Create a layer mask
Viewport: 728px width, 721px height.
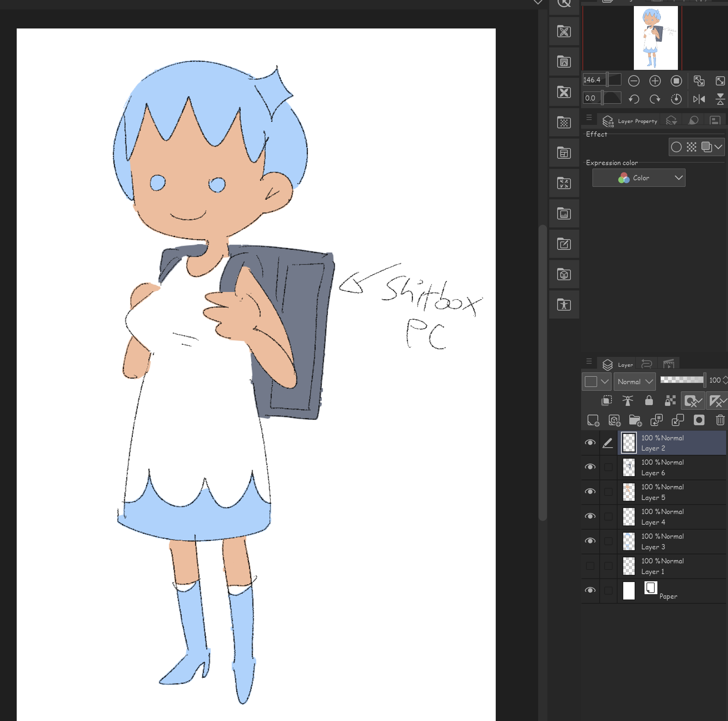tap(699, 420)
